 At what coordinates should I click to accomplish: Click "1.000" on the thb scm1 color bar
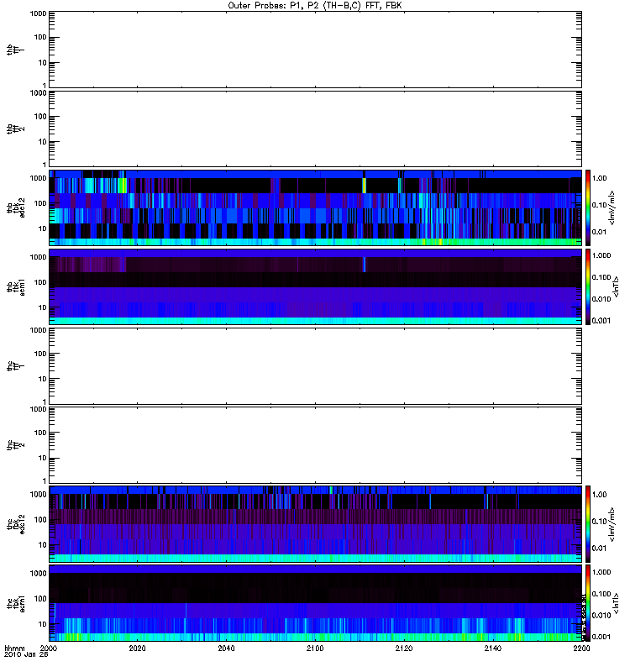pyautogui.click(x=601, y=255)
